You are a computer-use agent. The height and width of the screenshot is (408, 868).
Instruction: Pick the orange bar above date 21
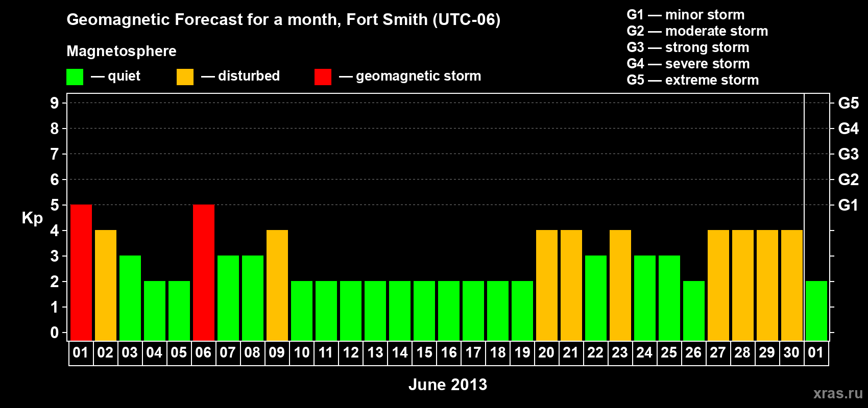pyautogui.click(x=571, y=286)
